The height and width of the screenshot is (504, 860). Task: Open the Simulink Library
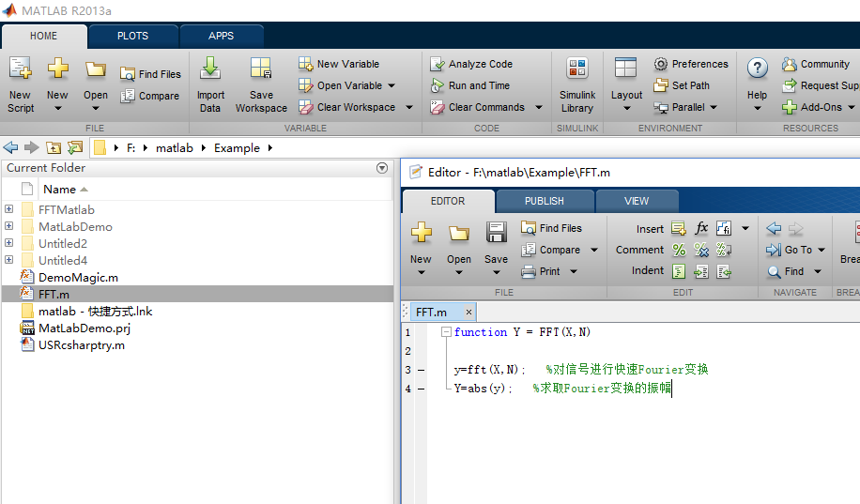(577, 84)
